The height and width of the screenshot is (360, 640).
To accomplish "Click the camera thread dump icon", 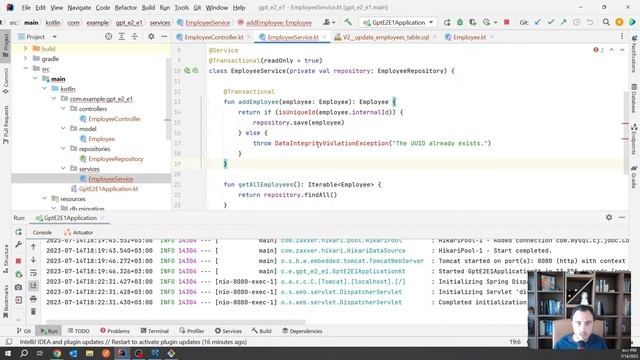I will point(18,287).
